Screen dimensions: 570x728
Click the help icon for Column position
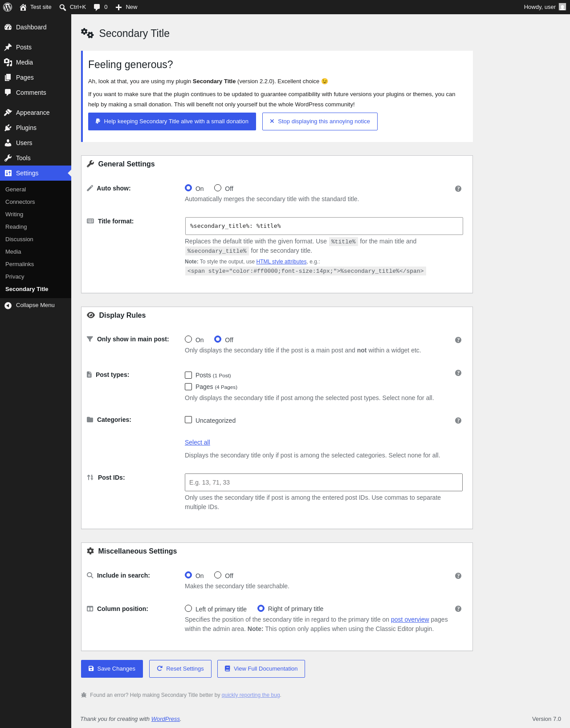tap(458, 609)
